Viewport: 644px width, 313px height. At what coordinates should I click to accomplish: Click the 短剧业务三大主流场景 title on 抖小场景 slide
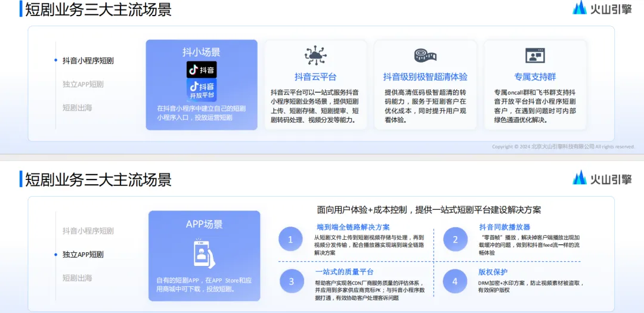(98, 9)
